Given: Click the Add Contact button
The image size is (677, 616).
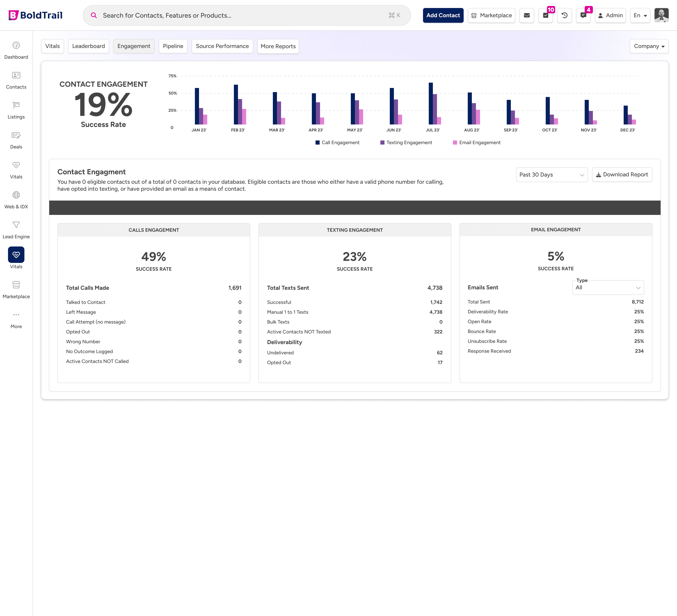Looking at the screenshot, I should pyautogui.click(x=443, y=15).
